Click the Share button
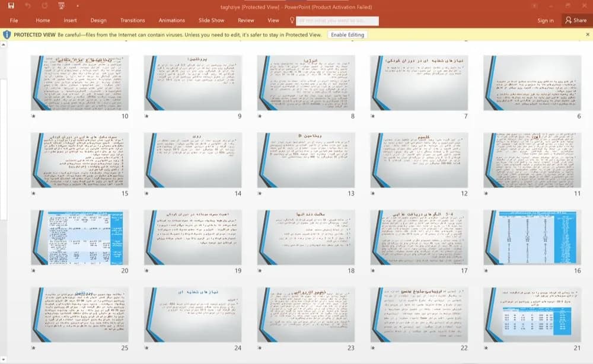The image size is (593, 364). coord(576,20)
